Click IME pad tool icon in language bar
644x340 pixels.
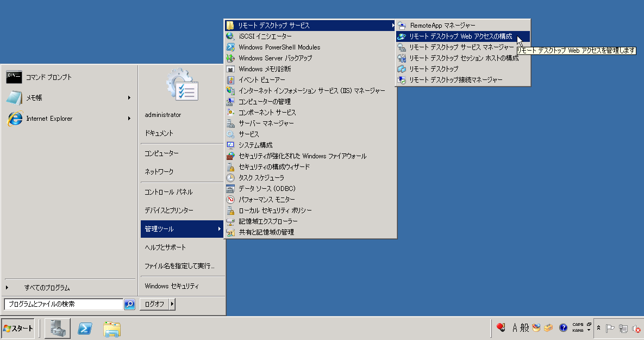536,327
